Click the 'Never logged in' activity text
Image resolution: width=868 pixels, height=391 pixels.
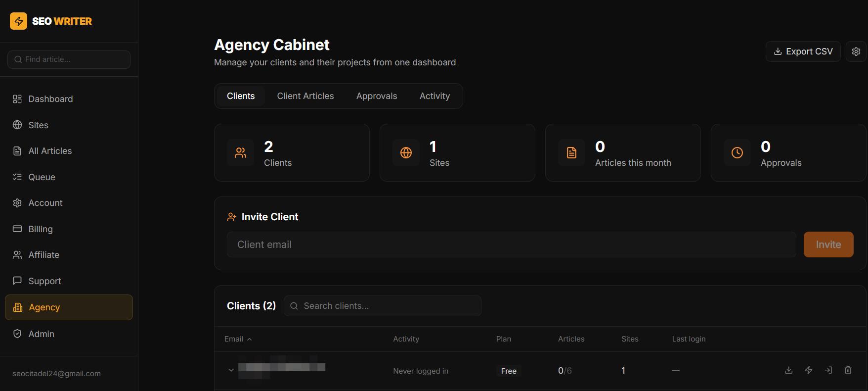421,371
